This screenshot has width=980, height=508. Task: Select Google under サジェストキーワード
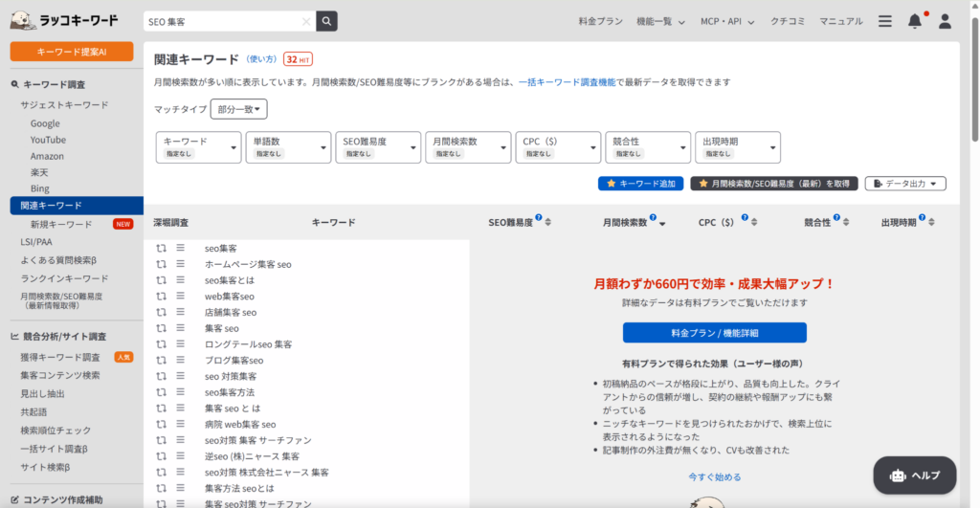pyautogui.click(x=45, y=123)
